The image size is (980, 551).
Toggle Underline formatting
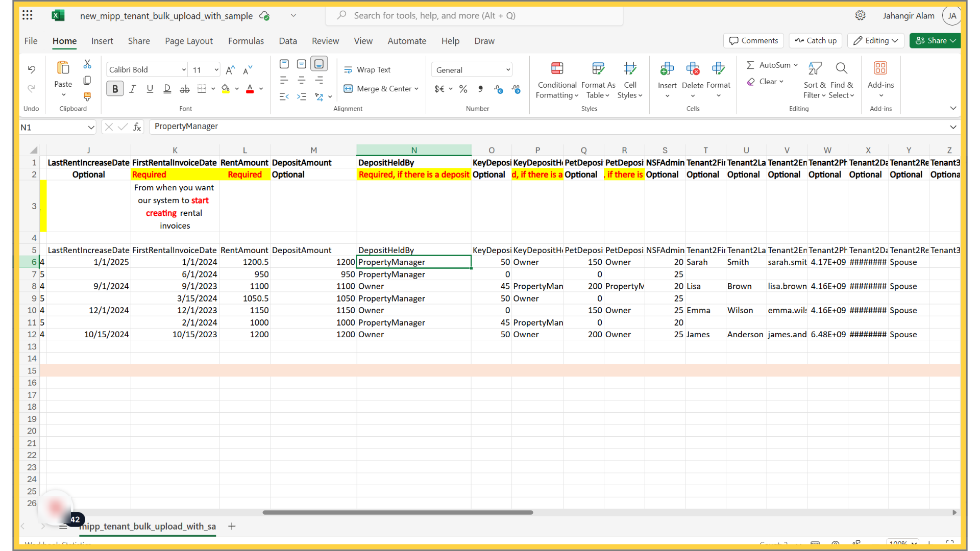pos(150,89)
